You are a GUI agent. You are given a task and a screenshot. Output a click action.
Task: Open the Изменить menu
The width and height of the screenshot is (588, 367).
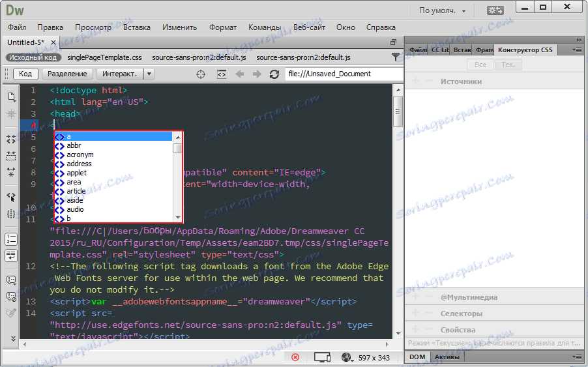point(180,27)
